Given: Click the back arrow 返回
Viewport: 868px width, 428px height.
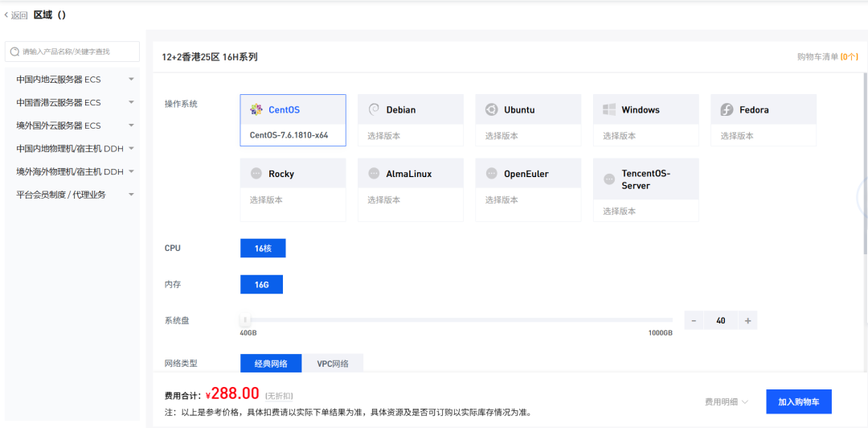Looking at the screenshot, I should (x=15, y=15).
